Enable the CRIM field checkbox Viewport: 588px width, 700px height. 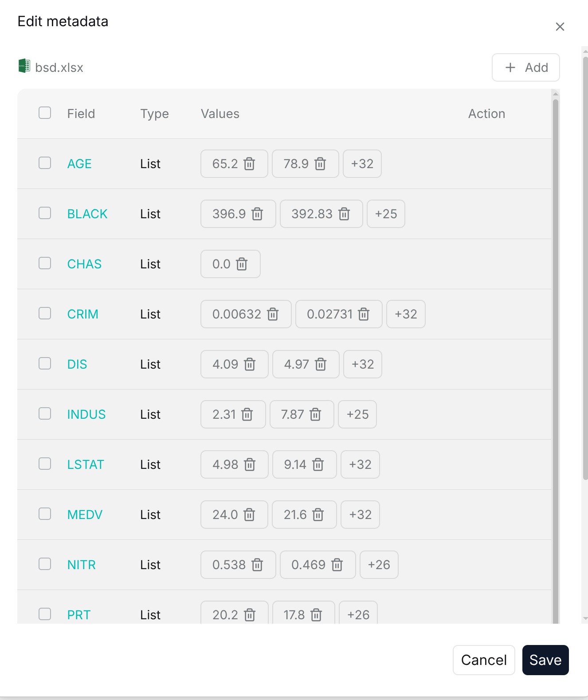[x=45, y=313]
